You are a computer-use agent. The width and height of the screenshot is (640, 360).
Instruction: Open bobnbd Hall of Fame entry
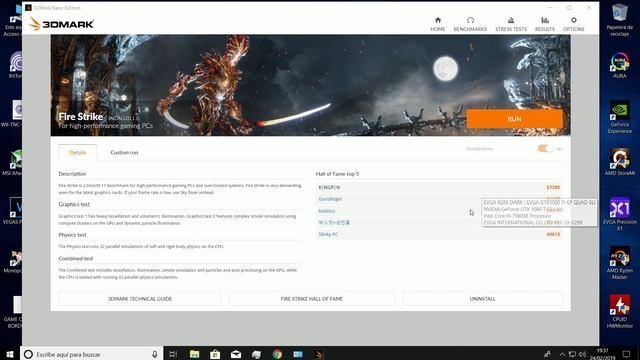click(x=327, y=211)
